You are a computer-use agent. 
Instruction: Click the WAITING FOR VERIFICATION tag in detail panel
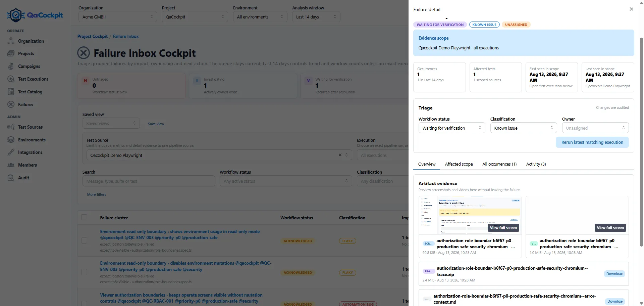click(x=440, y=25)
